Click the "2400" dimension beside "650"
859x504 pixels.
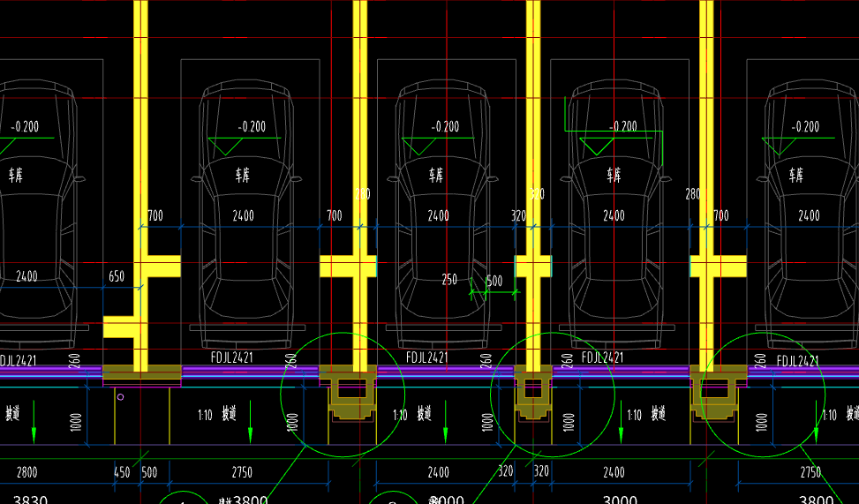click(x=26, y=276)
